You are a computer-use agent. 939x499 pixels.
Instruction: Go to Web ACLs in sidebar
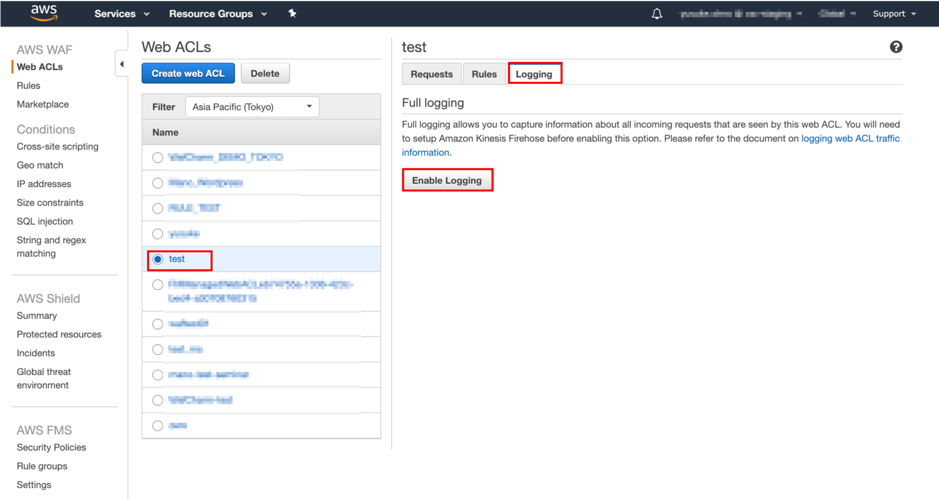coord(40,66)
